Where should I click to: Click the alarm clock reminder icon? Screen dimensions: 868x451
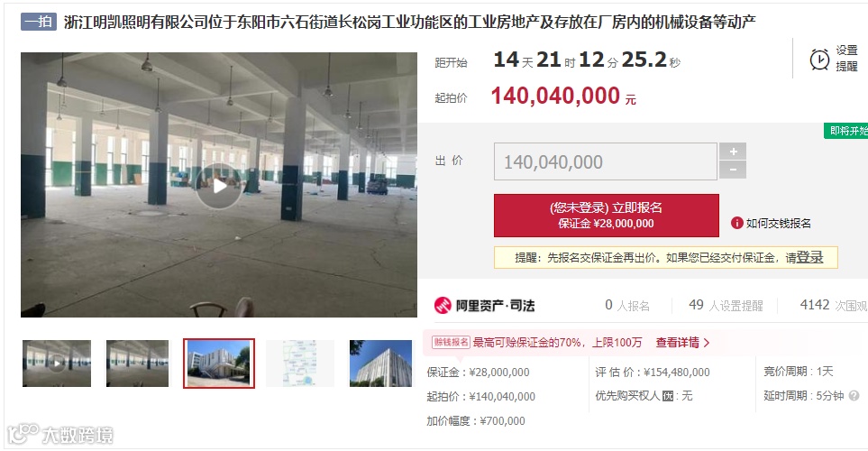[x=820, y=59]
